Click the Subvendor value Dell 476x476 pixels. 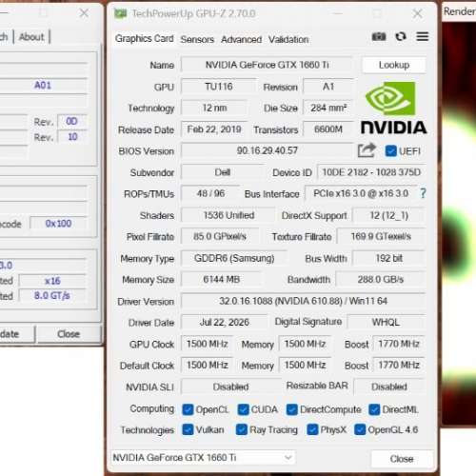(x=222, y=172)
